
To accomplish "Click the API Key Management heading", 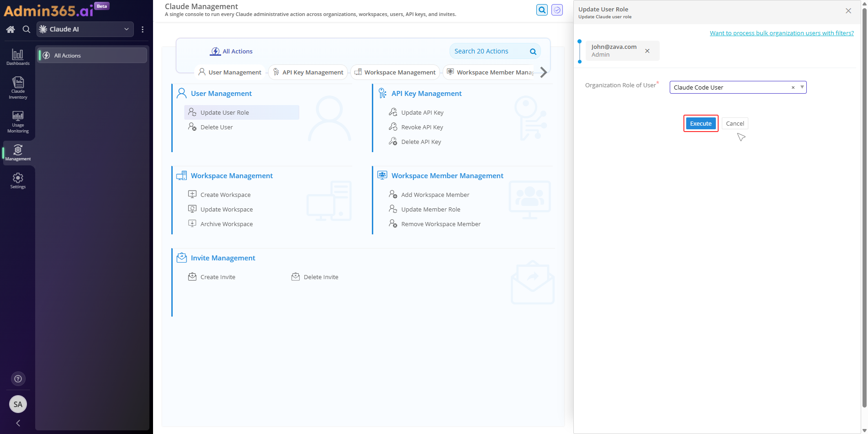I will (x=426, y=93).
